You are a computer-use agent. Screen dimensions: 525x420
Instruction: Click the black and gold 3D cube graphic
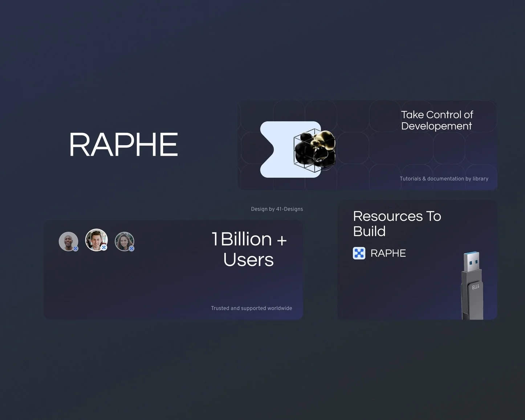pyautogui.click(x=314, y=150)
